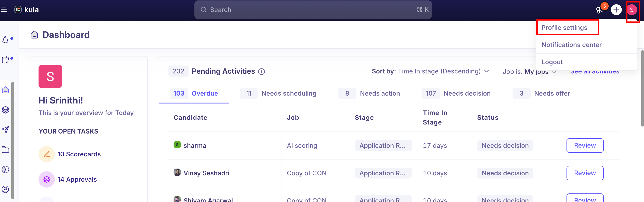The height and width of the screenshot is (202, 644).
Task: Open the calendar check sidebar icon
Action: point(5,60)
